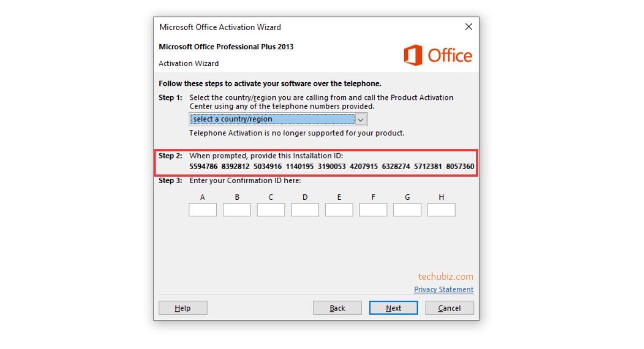Viewport: 644px width, 349px height.
Task: Click Confirmation ID field F
Action: (373, 209)
